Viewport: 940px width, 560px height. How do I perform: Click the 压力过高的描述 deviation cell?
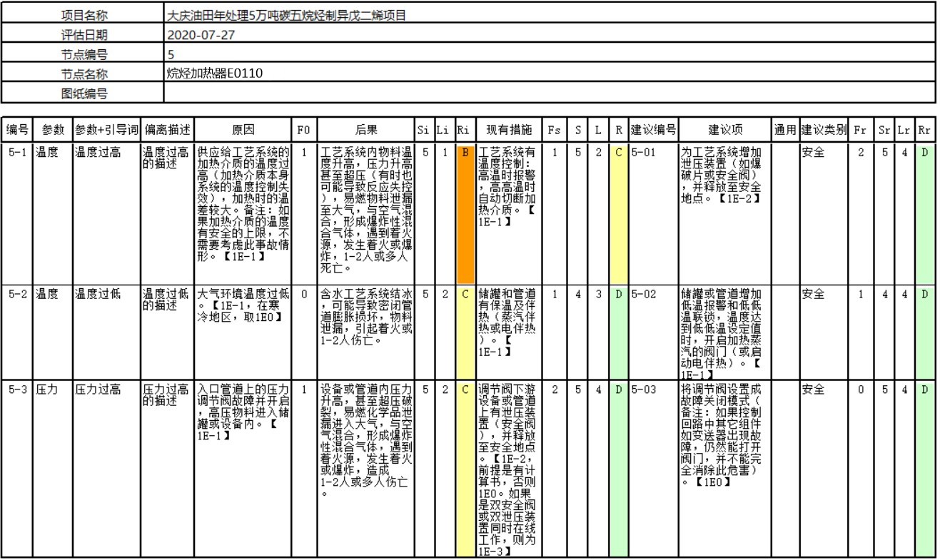tap(167, 470)
